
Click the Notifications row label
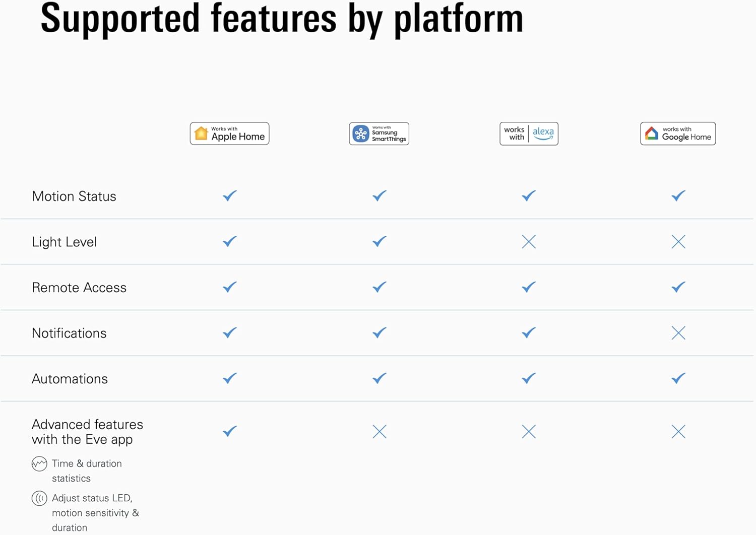coord(69,333)
